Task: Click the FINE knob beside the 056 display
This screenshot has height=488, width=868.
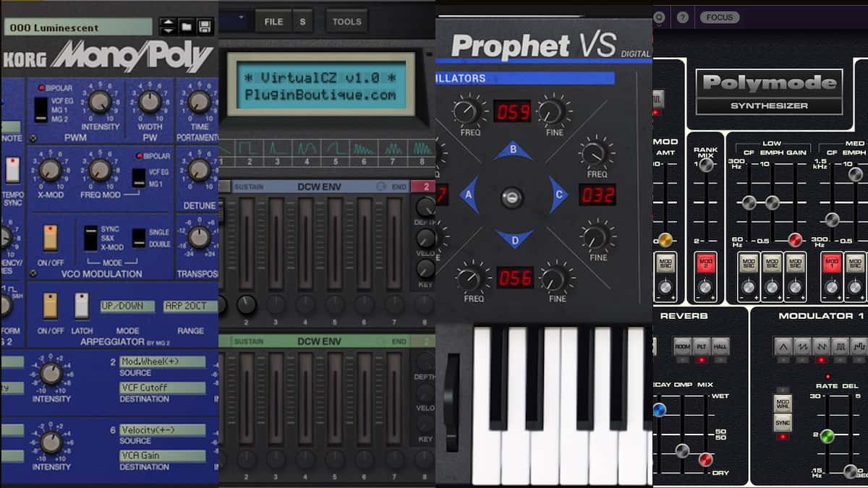Action: tap(555, 278)
